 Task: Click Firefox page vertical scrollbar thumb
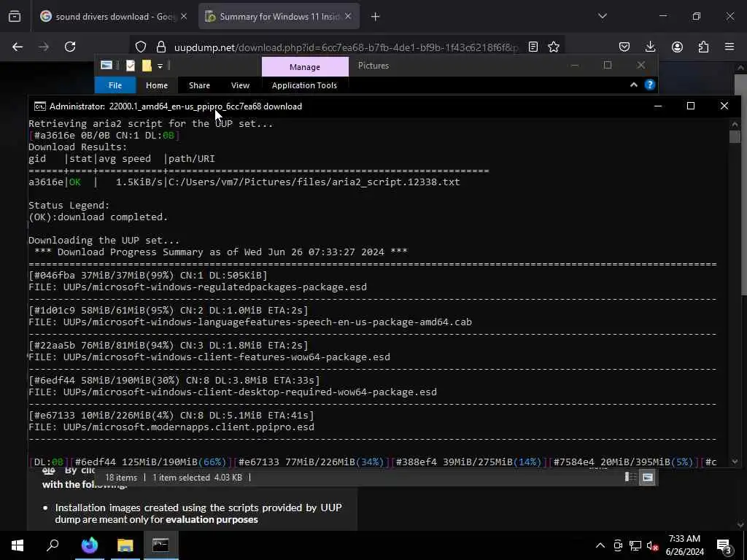[741, 186]
